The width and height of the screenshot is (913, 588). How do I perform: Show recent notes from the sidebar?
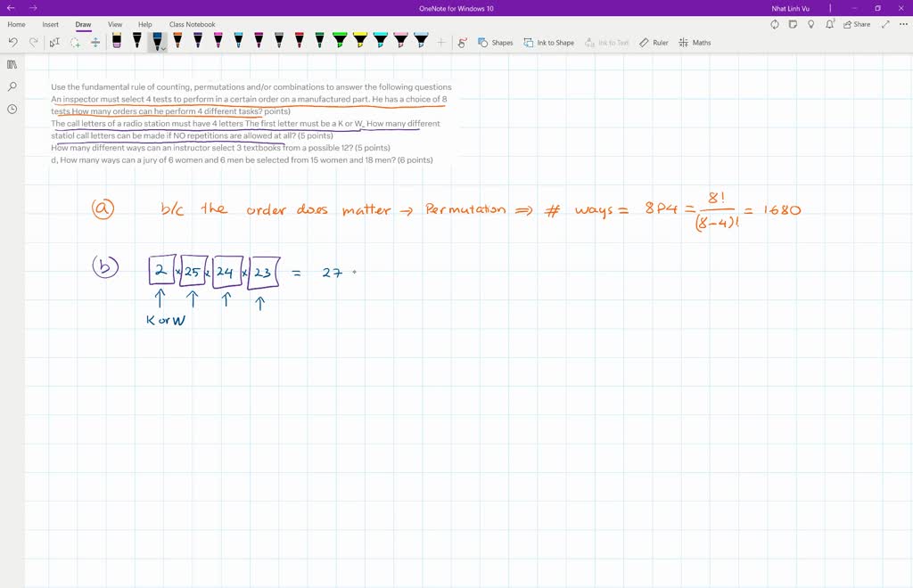pos(12,109)
